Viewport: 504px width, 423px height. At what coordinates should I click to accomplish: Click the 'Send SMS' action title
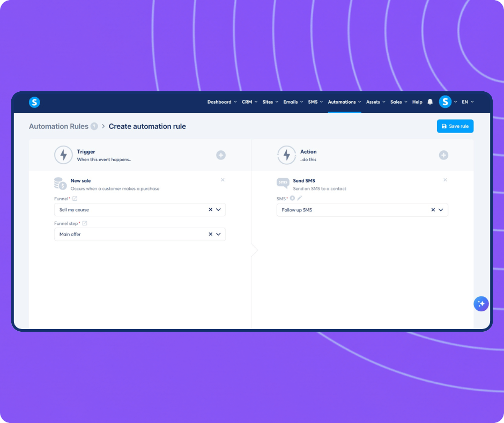point(304,180)
